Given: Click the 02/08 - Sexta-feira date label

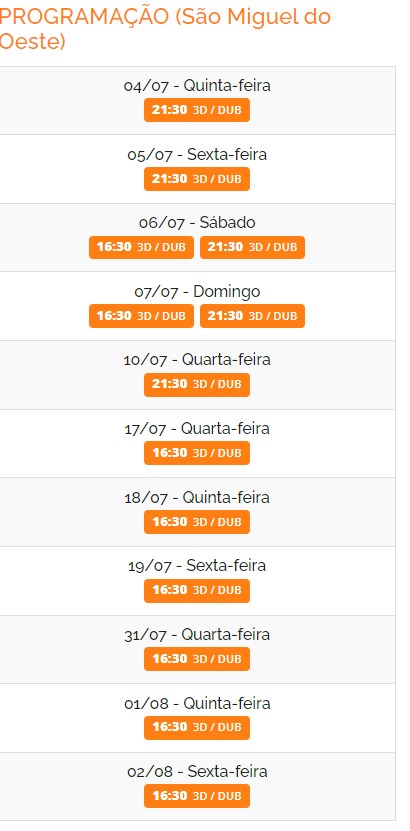Looking at the screenshot, I should [x=197, y=771].
